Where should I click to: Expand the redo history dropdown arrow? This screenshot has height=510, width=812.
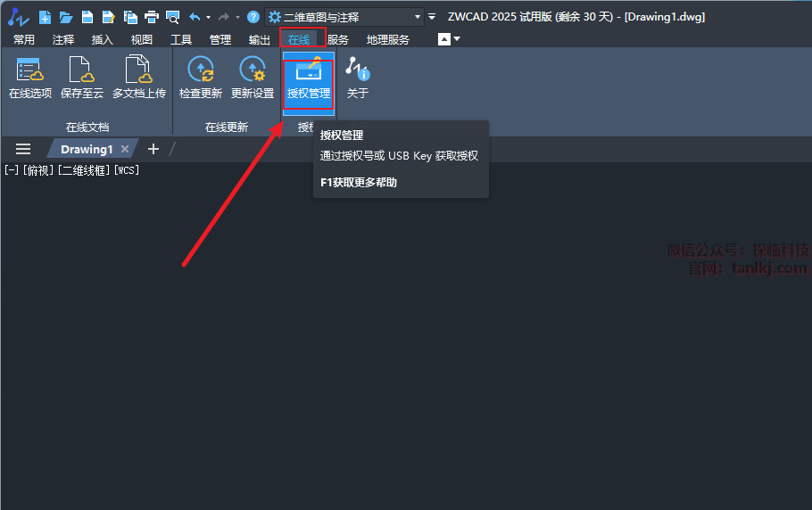237,17
